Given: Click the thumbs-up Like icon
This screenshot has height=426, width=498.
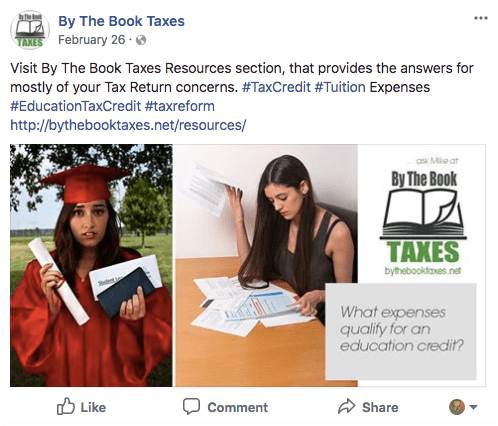Looking at the screenshot, I should point(66,406).
